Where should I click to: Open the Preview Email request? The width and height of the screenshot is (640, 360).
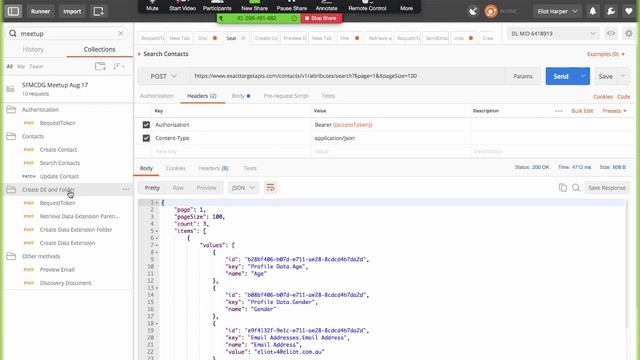pyautogui.click(x=57, y=269)
